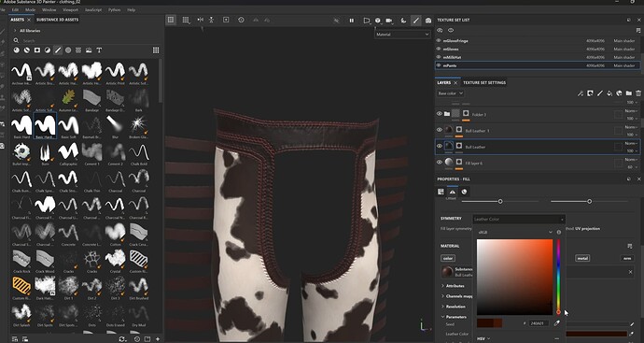Hide the mMilkHat texture set
This screenshot has height=343, width=644.
coord(439,57)
